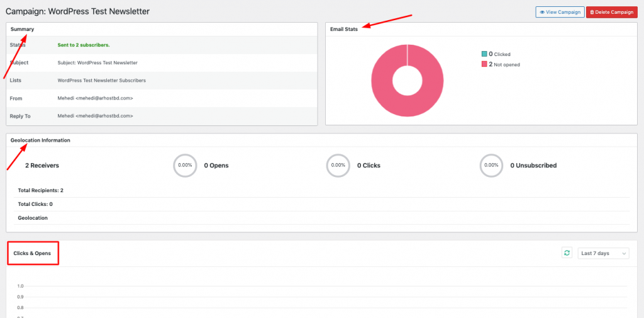Click the Geolocation Information panel header
Image resolution: width=644 pixels, height=318 pixels.
coord(321,140)
